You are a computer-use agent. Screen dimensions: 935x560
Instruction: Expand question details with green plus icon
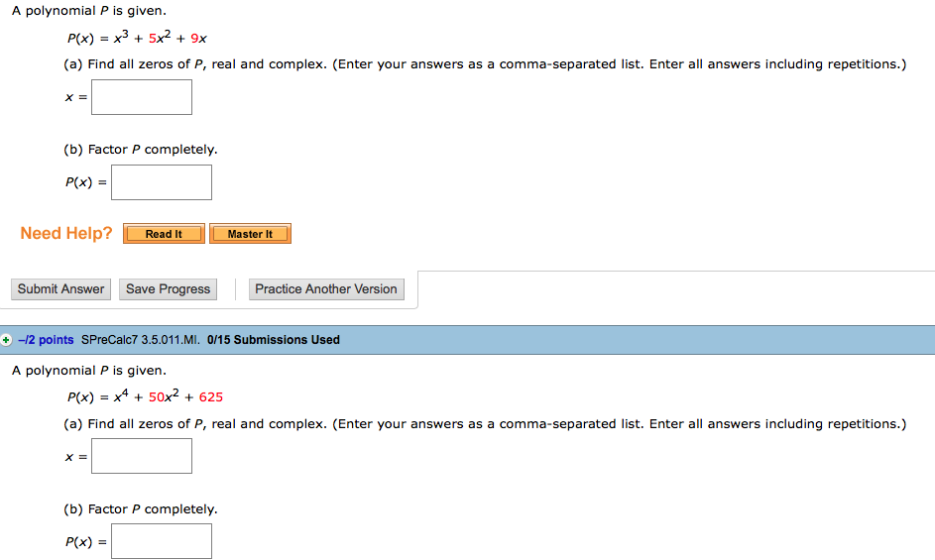[6, 340]
